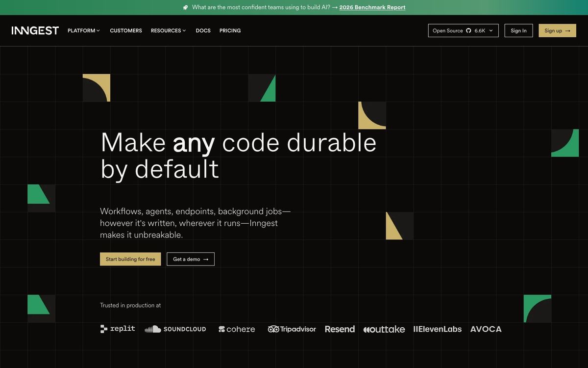Viewport: 588px width, 368px height.
Task: Click the Cohere logo
Action: coord(237,329)
